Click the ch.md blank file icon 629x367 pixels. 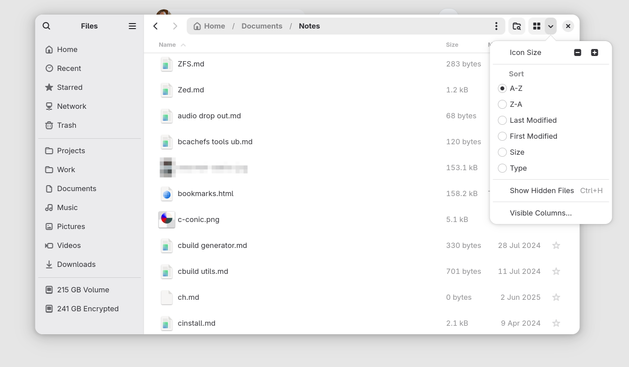coord(166,297)
